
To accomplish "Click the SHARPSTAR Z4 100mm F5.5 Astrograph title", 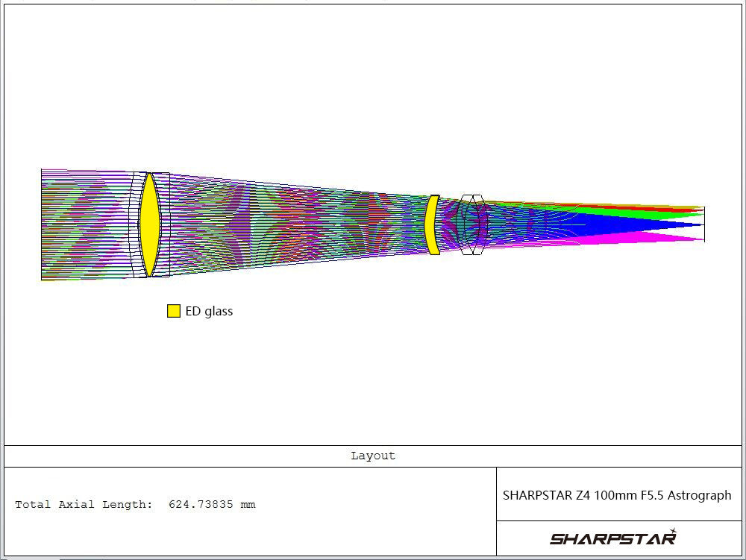I will [617, 495].
